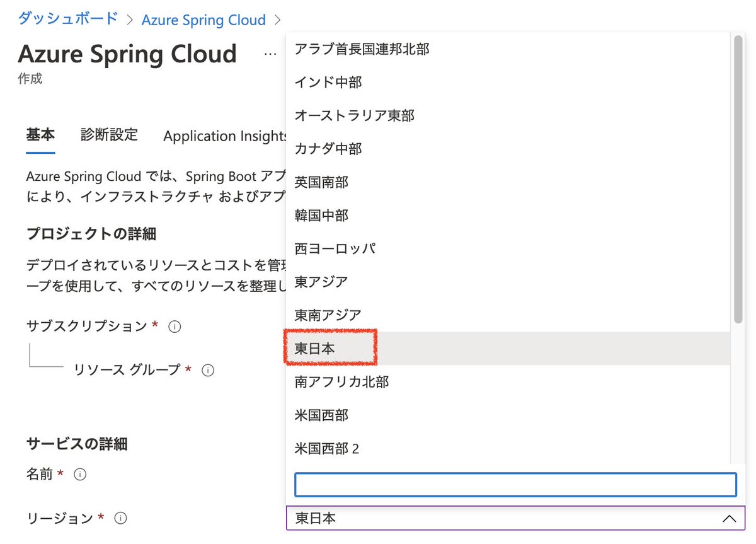Click the プロジェクトの詳細 heading

91,234
